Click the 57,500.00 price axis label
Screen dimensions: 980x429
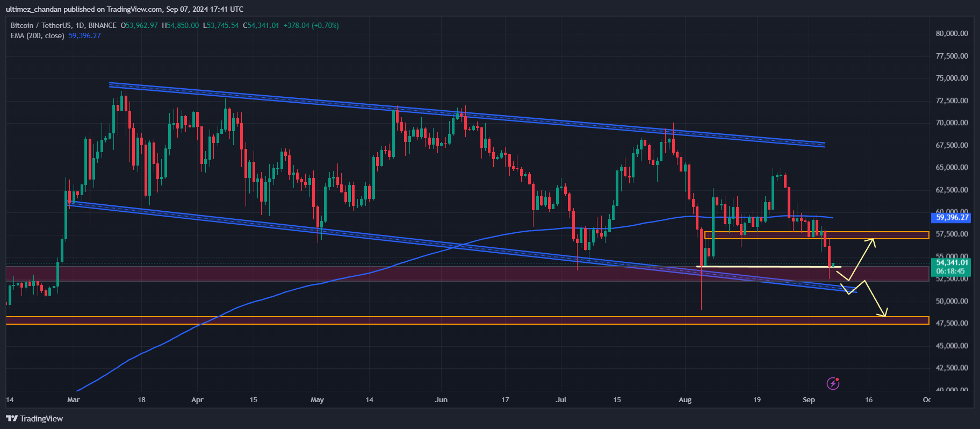pos(952,234)
